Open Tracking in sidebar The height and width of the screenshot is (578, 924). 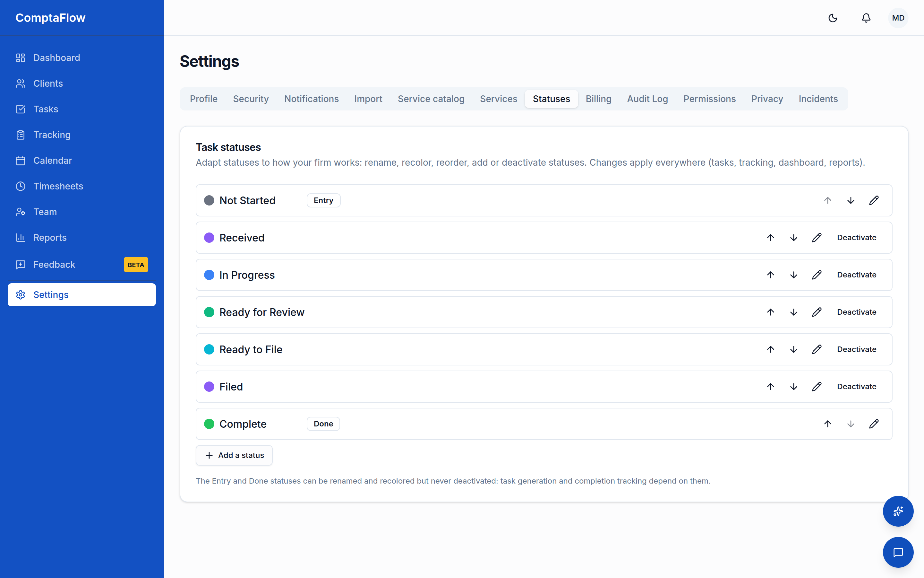tap(82, 135)
